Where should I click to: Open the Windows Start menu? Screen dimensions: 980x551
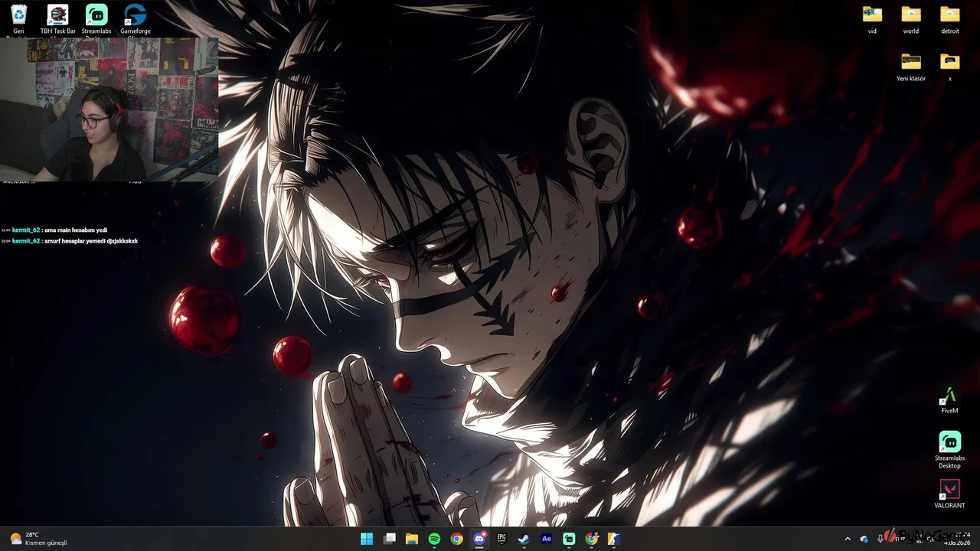click(367, 539)
